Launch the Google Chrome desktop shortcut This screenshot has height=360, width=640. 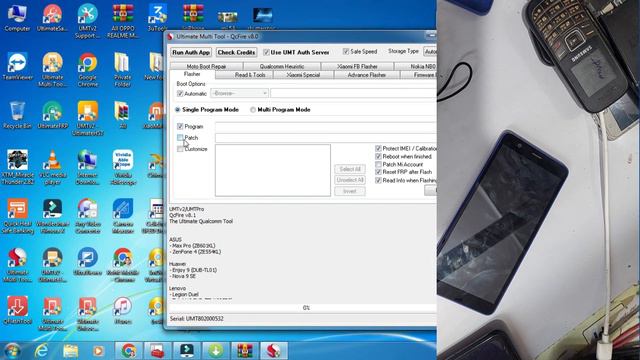87,70
